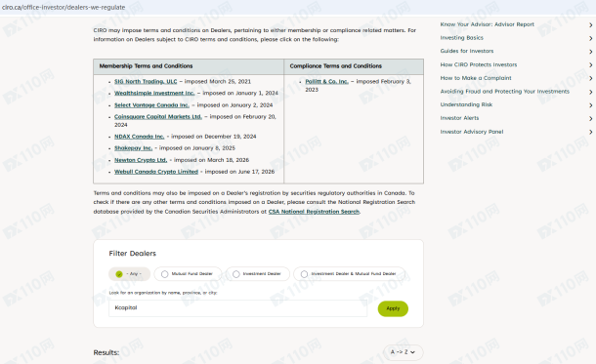The image size is (596, 364).
Task: Open Webull Canada Crypto Limited link
Action: (x=156, y=172)
